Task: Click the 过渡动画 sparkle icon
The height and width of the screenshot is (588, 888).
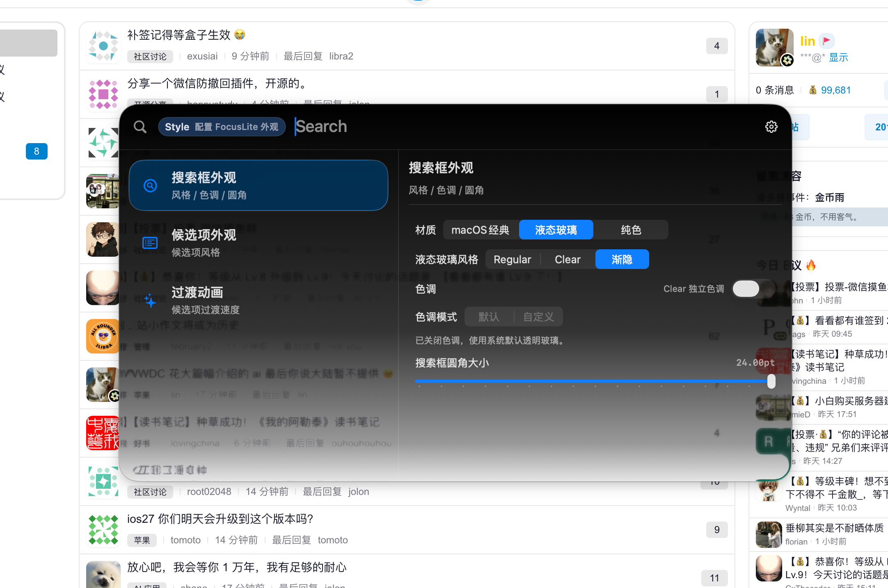Action: [150, 301]
